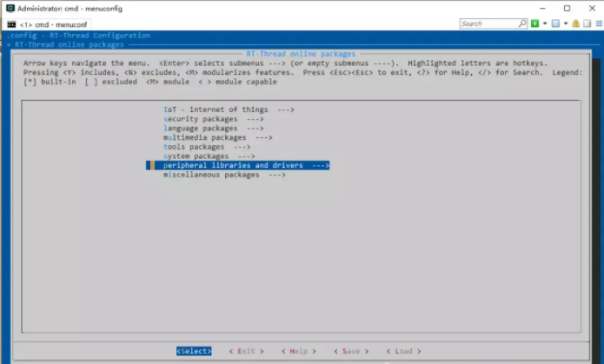Click the '<M> module' legend text
Screen dimensions: 604x364
168,82
